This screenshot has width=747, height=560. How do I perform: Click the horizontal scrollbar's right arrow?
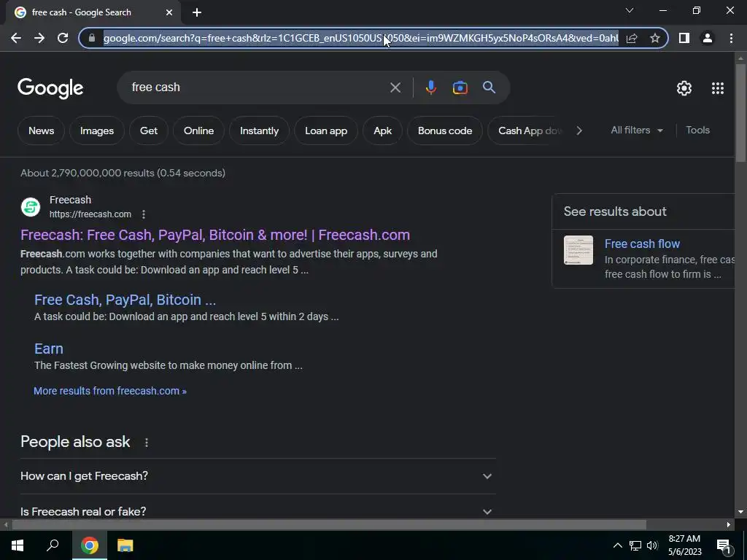(729, 525)
